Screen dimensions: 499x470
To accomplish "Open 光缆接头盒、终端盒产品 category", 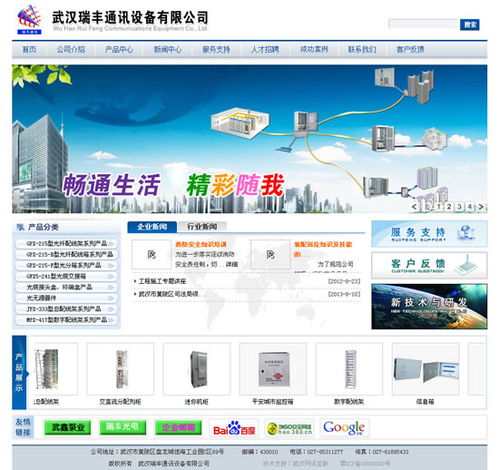I will click(67, 287).
